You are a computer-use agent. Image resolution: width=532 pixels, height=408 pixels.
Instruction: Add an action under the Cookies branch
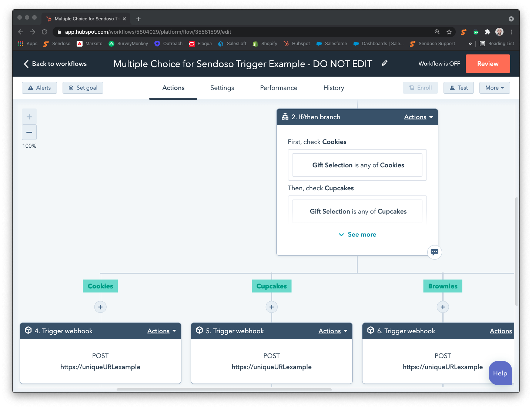click(100, 307)
